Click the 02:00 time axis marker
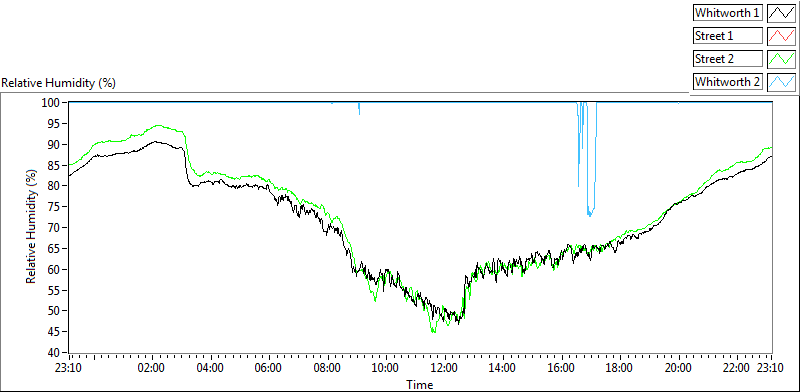This screenshot has width=800, height=392. click(x=152, y=368)
